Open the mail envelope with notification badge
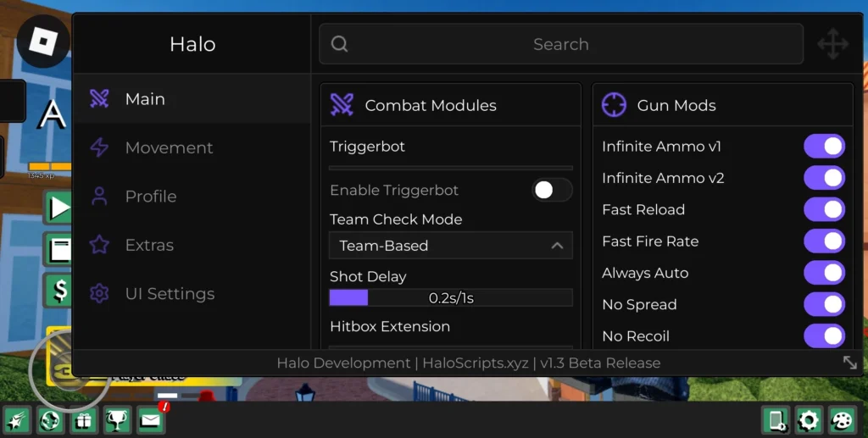868x438 pixels. [150, 419]
